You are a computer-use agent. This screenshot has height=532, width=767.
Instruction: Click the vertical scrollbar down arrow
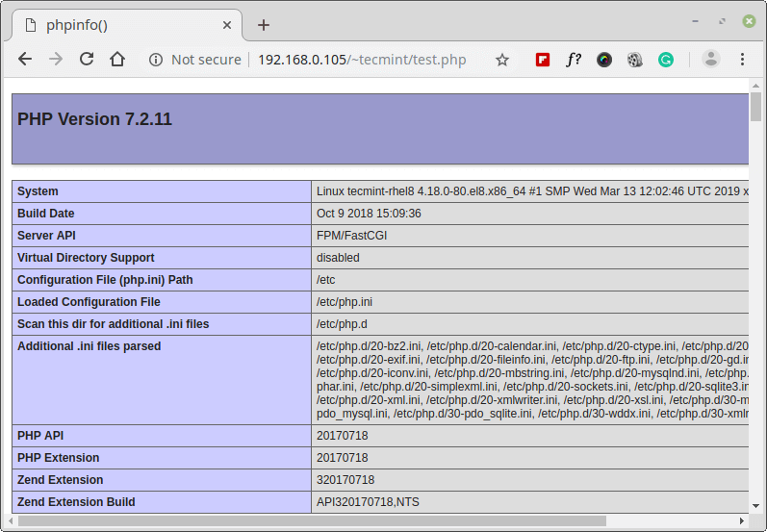click(755, 506)
